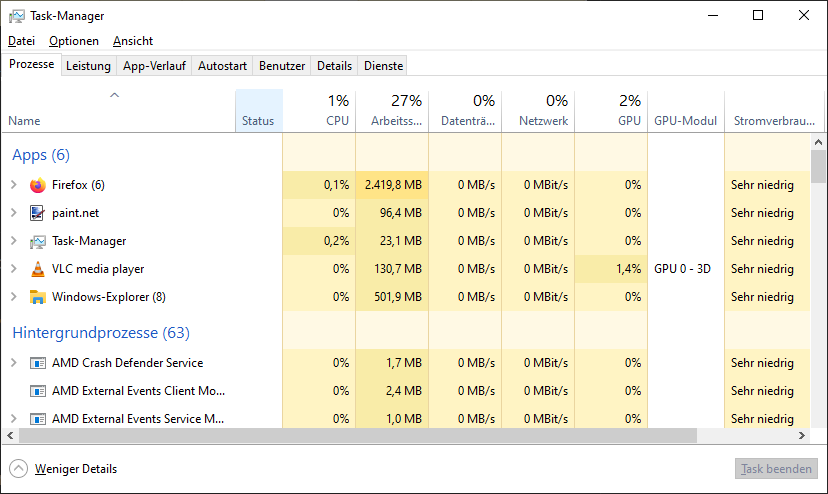Click the Weniger Details circle arrow icon

[18, 469]
